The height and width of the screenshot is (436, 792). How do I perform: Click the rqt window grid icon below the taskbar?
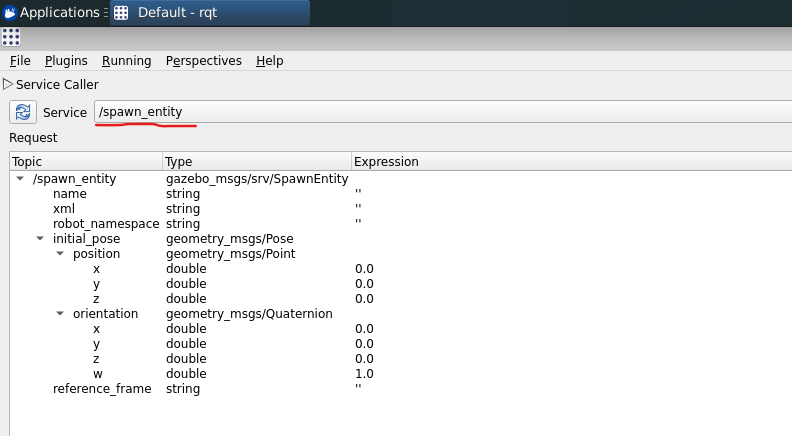click(11, 37)
